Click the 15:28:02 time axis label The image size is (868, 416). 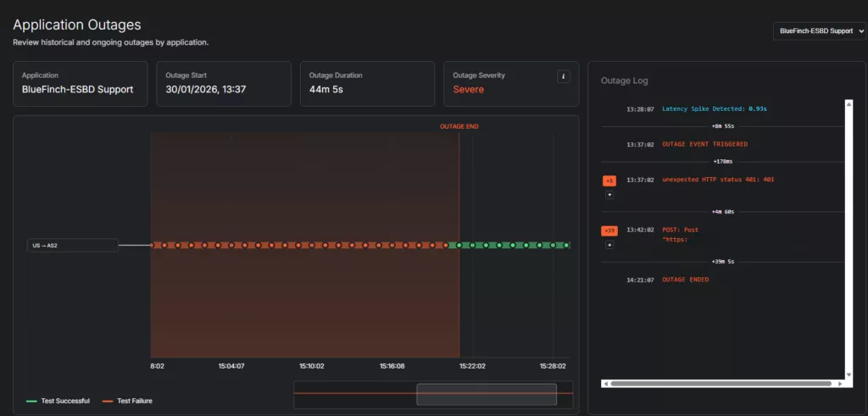(553, 366)
